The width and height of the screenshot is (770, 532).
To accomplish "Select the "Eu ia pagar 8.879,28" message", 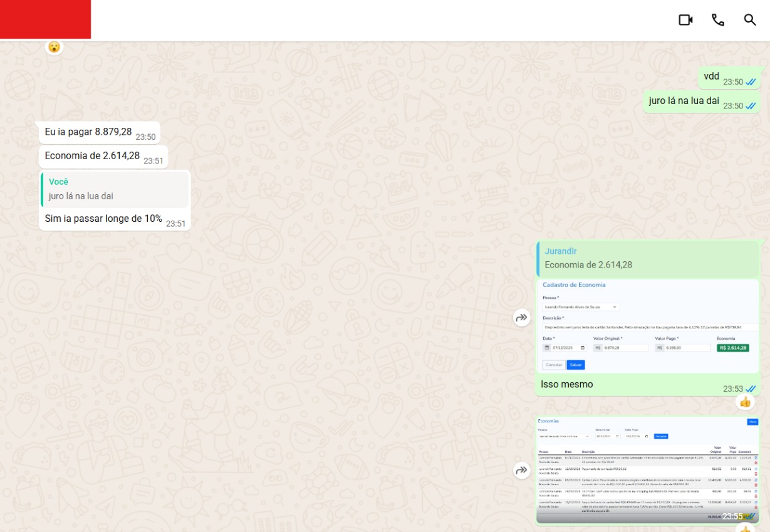I will [88, 132].
